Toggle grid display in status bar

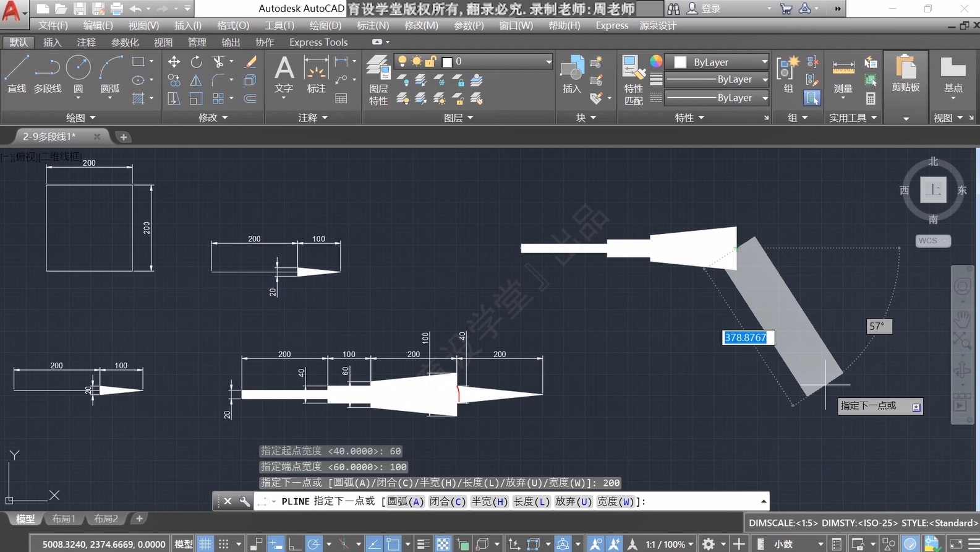tap(205, 544)
